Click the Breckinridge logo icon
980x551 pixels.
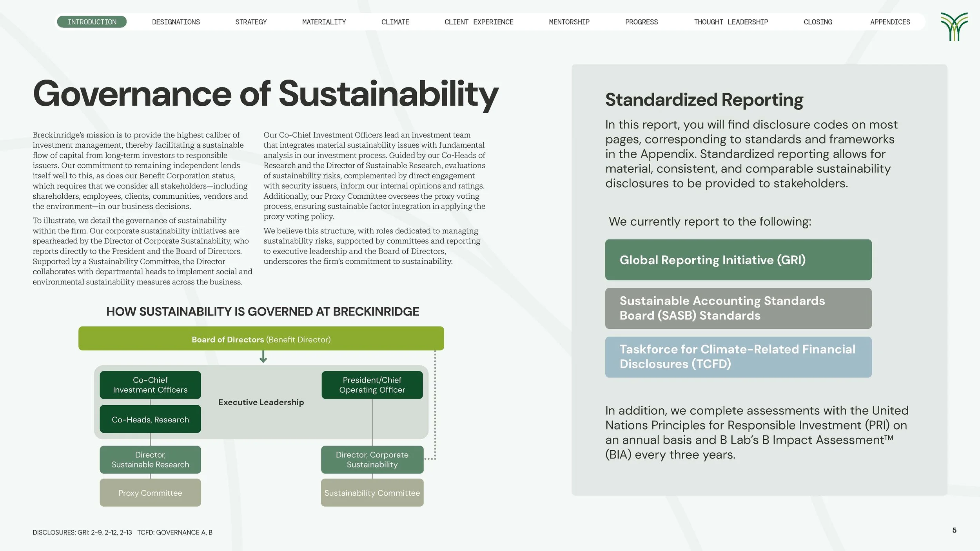point(954,27)
